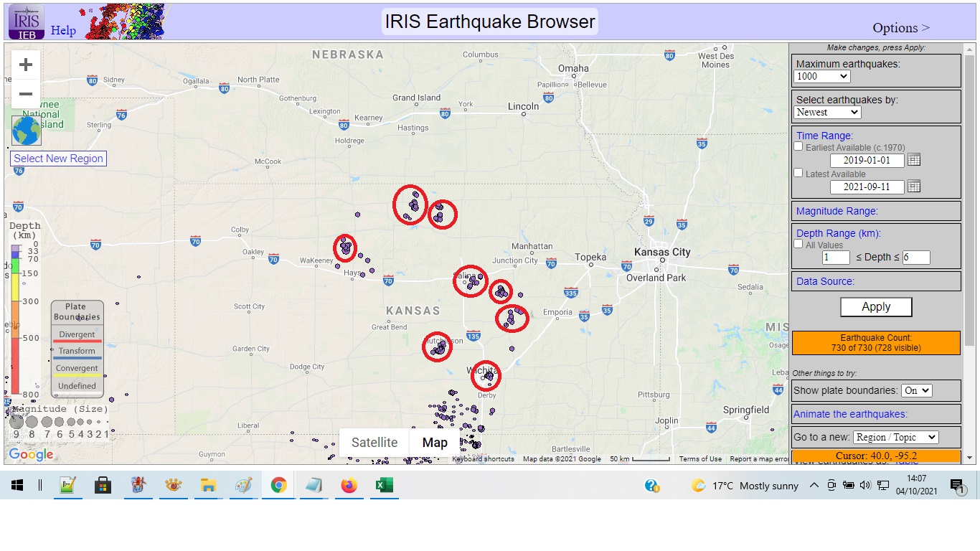Click the globe icon under zoom controls

(x=27, y=131)
